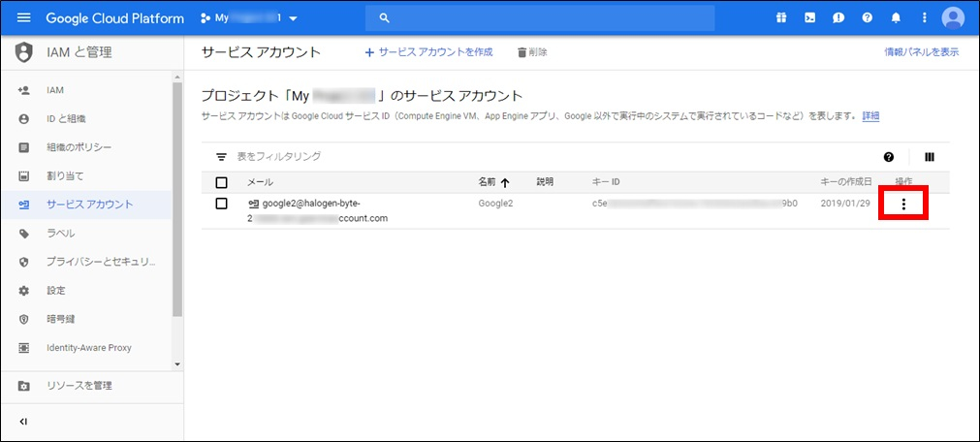Check the google2 service account row checkbox
The width and height of the screenshot is (980, 442).
pyautogui.click(x=221, y=204)
